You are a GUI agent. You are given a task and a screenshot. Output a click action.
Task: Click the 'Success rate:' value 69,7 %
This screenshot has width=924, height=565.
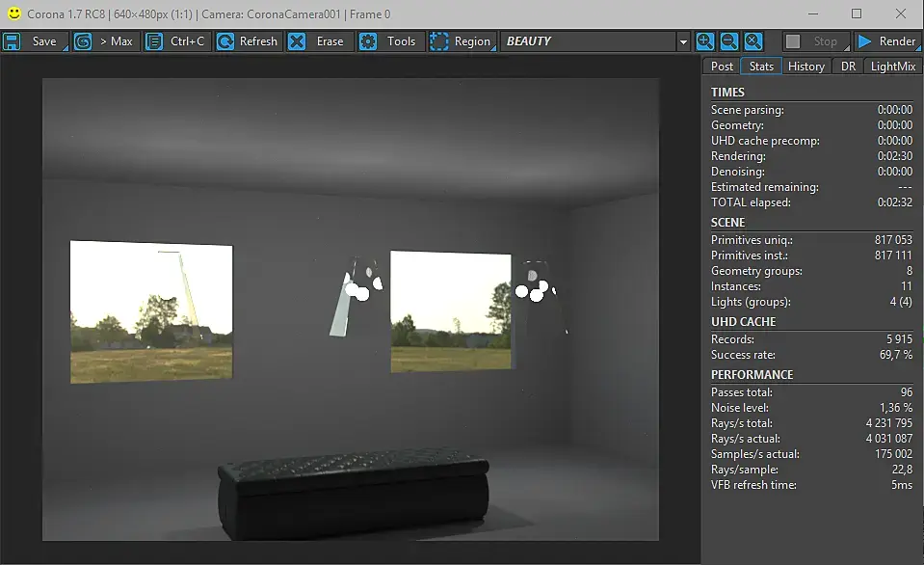896,355
